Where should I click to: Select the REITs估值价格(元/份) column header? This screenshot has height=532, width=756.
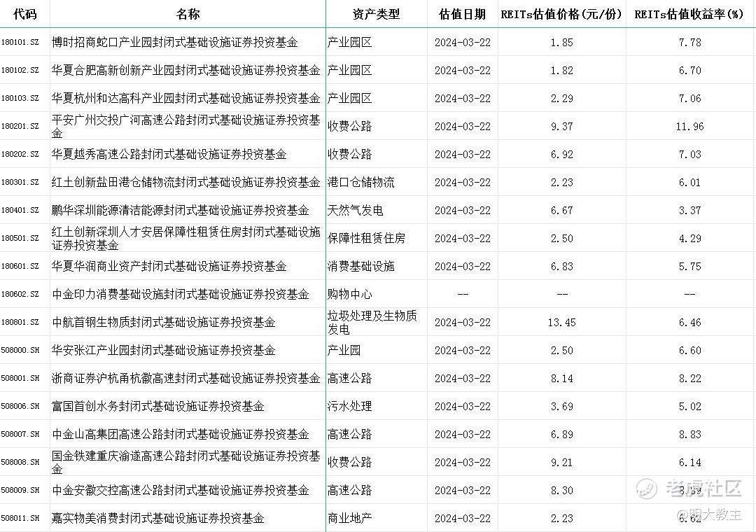coord(561,14)
